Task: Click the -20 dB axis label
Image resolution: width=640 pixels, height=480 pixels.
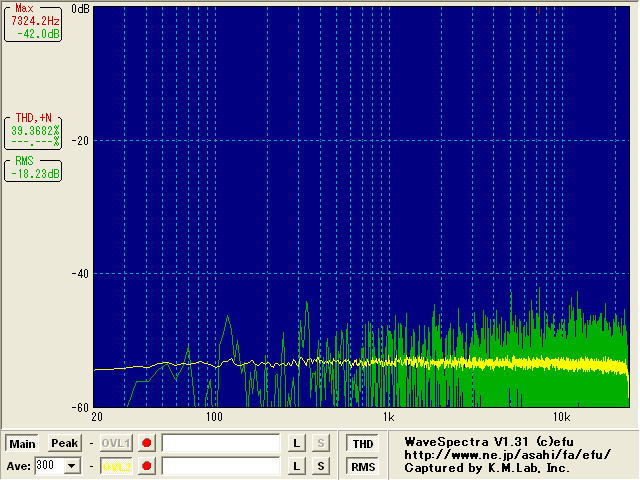Action: (x=80, y=141)
